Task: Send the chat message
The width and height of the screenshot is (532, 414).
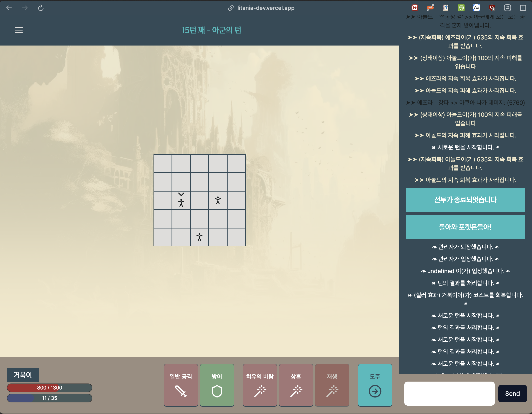Action: pos(512,394)
